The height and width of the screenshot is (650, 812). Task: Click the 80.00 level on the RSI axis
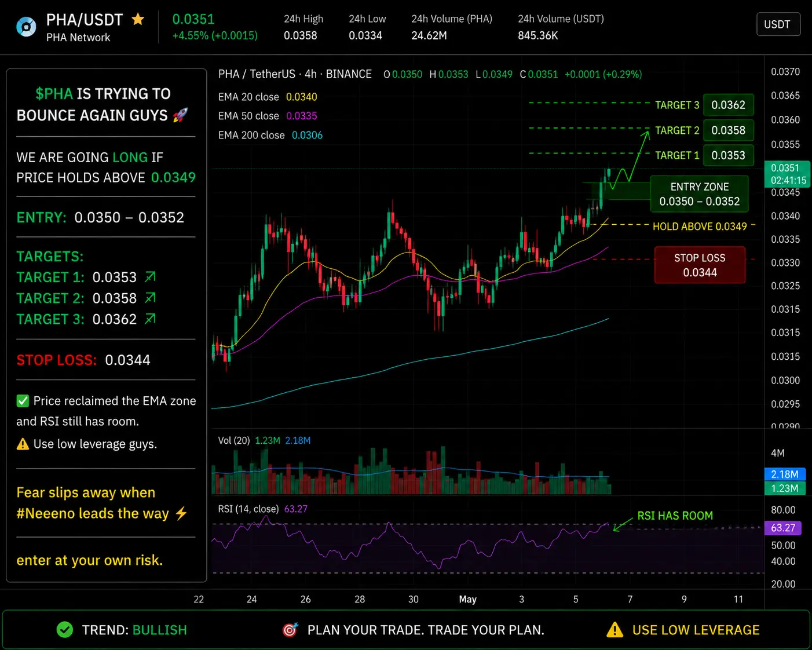click(783, 510)
